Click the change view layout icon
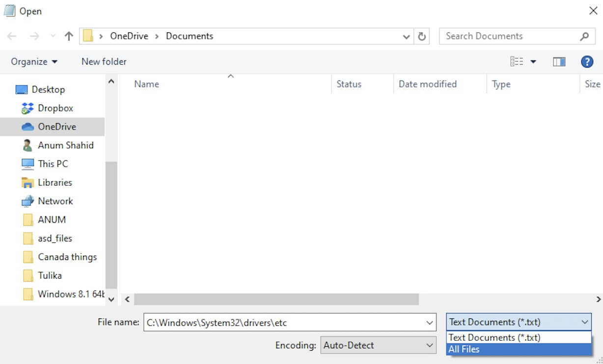The width and height of the screenshot is (603, 364). pos(517,61)
